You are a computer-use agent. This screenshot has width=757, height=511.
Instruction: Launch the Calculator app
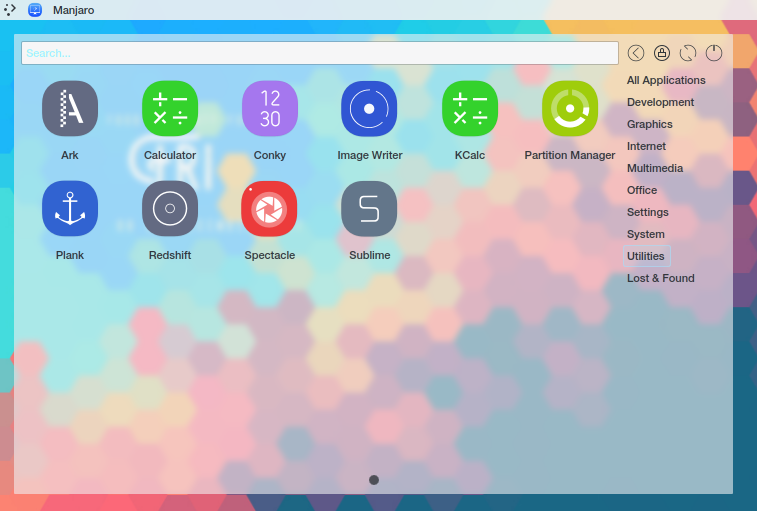point(170,109)
